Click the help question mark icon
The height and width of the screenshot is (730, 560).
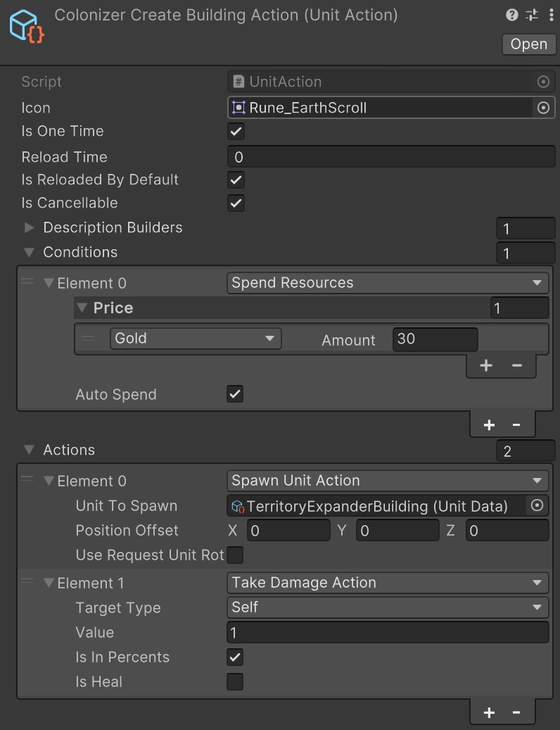tap(512, 15)
